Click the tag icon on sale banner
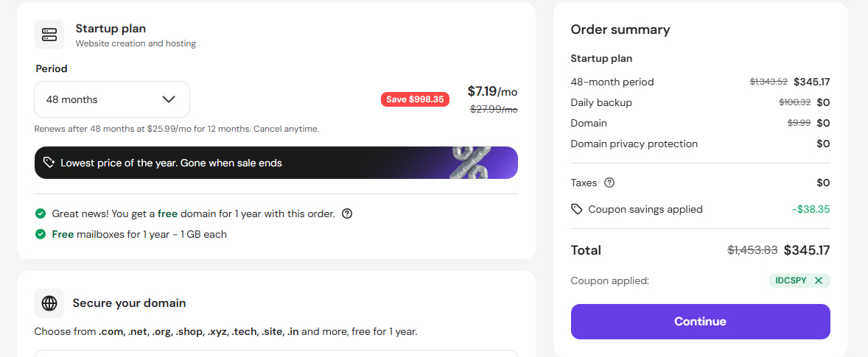 tap(49, 163)
